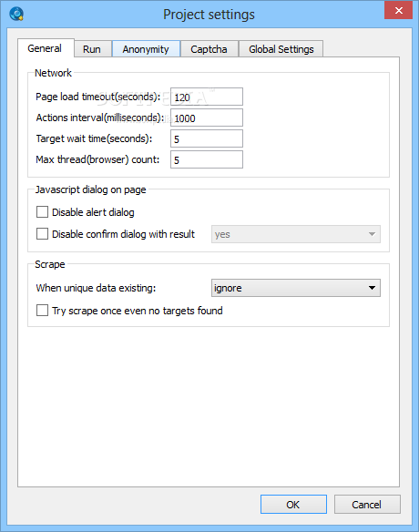Viewport: 419px width, 532px height.
Task: Open the unique data 'ignore' dropdown
Action: click(x=296, y=288)
